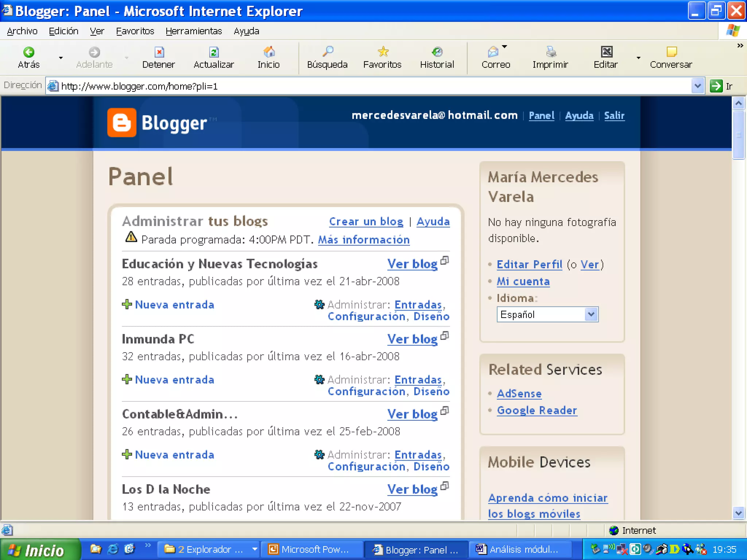Click the Detener stop icon
The image size is (747, 560).
point(159,52)
